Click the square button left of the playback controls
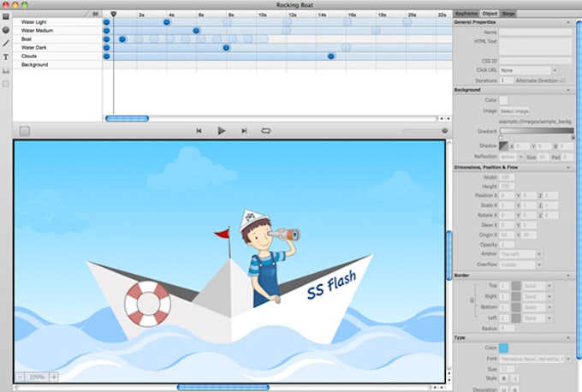The height and width of the screenshot is (392, 582). [x=25, y=131]
